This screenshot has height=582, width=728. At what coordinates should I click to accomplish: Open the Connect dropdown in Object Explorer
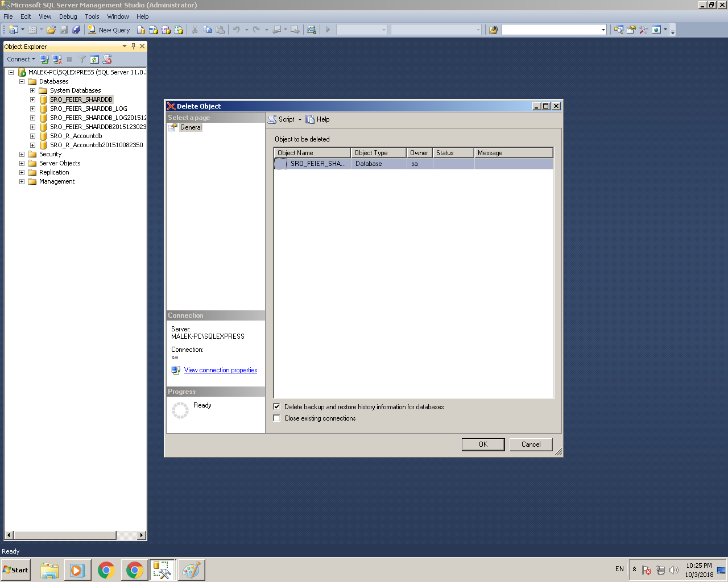pos(21,59)
